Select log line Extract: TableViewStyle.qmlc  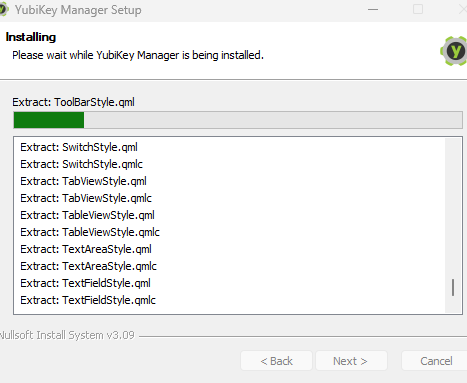(90, 232)
